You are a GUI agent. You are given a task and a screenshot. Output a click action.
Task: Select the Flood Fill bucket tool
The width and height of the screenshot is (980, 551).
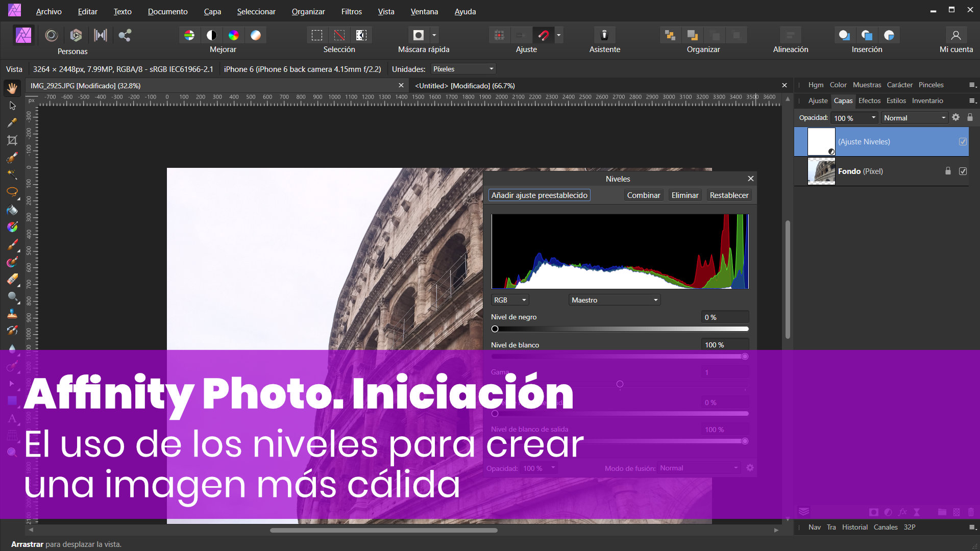[x=12, y=210]
